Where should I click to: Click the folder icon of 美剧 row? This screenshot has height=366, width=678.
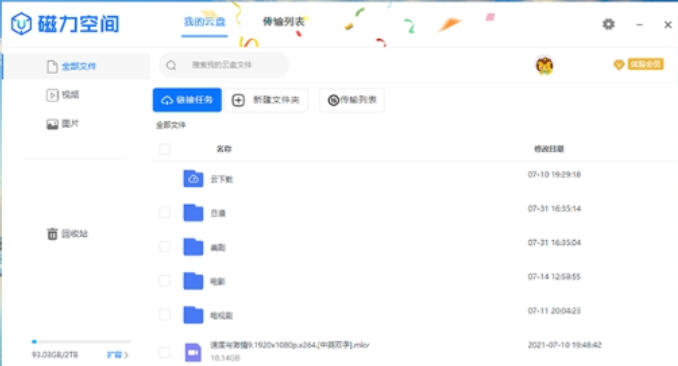point(193,247)
